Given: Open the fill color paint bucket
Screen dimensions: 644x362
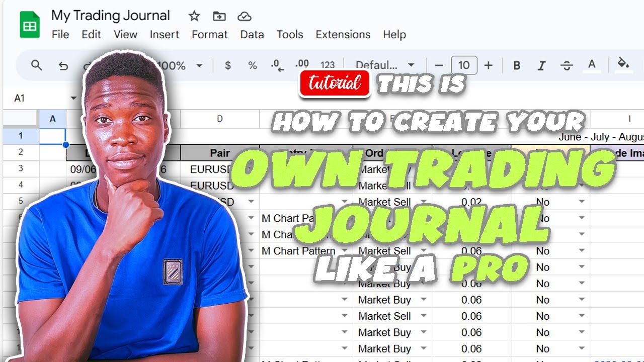Looking at the screenshot, I should [624, 64].
